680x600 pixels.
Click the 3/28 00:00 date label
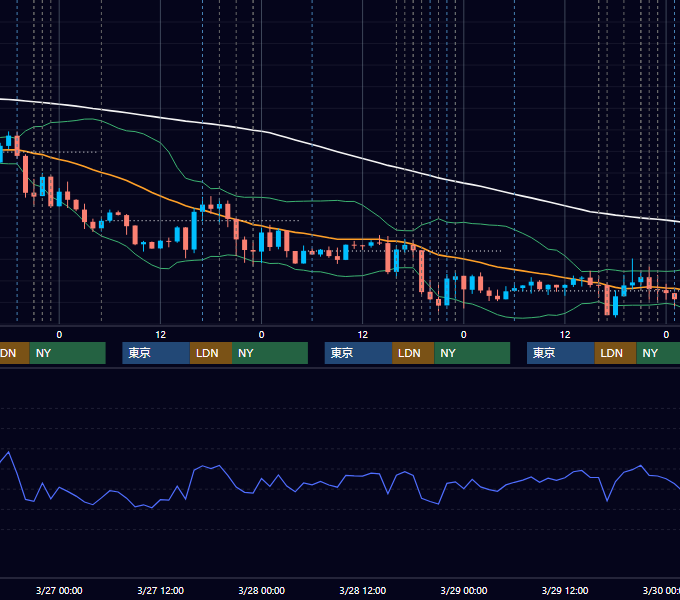pyautogui.click(x=262, y=590)
